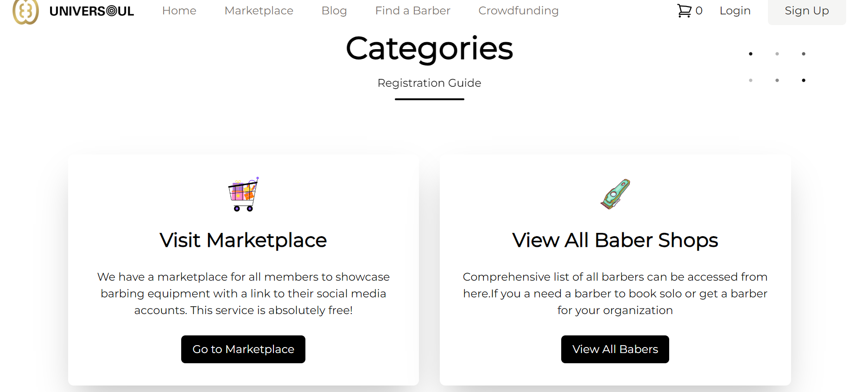Select the bottom-right filled dot indicator
The width and height of the screenshot is (868, 392).
coord(804,80)
